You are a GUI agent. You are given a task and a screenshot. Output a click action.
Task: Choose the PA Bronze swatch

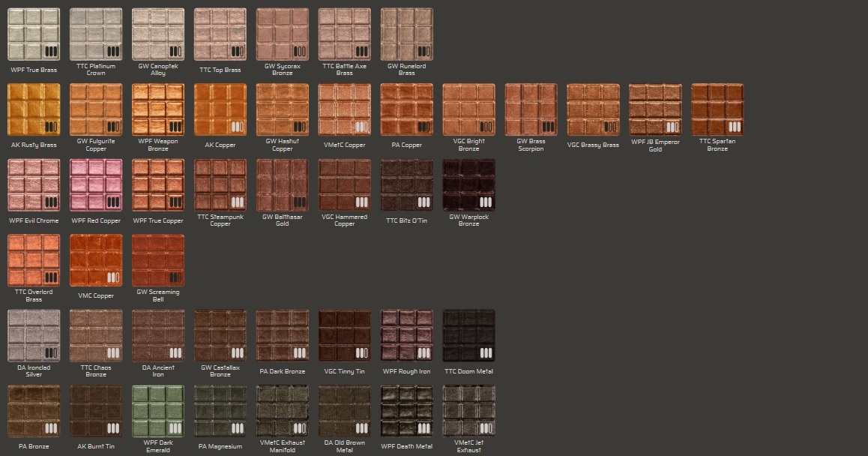coord(34,411)
